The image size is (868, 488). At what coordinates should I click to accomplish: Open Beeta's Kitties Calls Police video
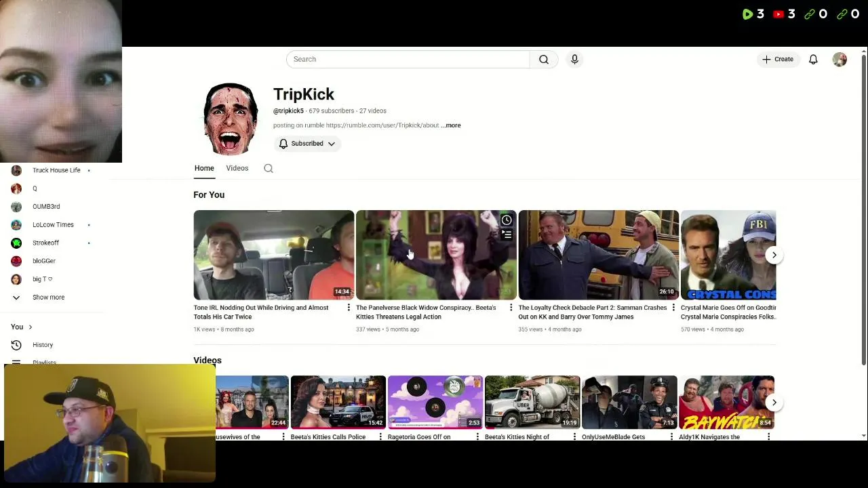click(338, 402)
